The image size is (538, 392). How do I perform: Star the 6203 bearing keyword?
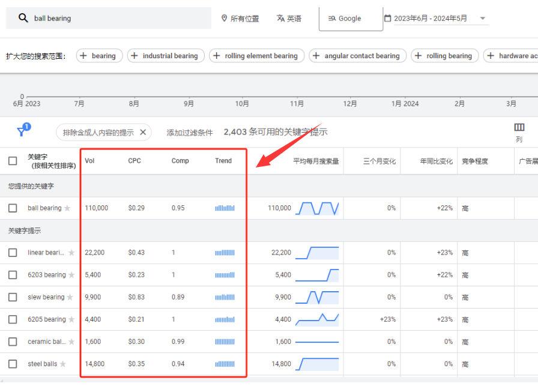71,275
